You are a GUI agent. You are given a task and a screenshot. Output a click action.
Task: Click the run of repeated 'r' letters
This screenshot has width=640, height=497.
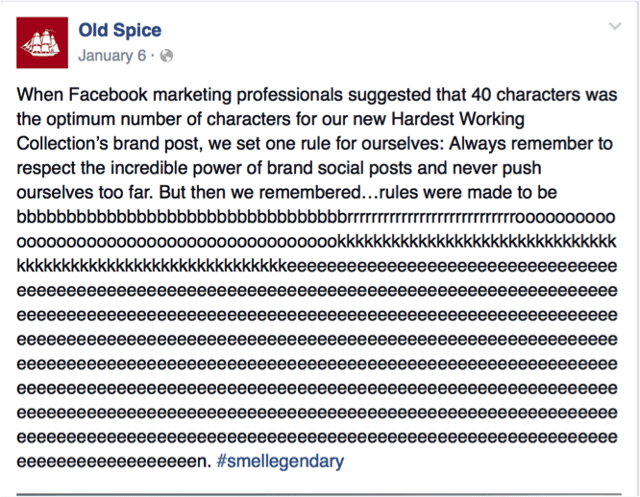click(x=432, y=217)
